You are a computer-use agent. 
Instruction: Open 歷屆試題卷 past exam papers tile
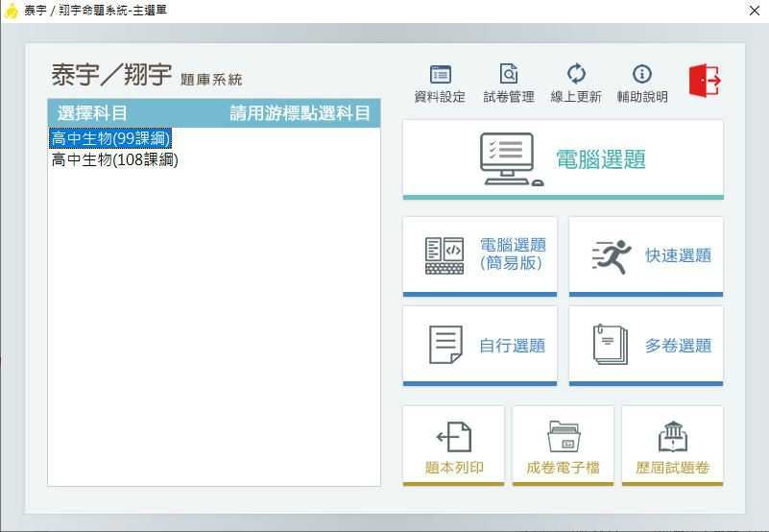click(x=672, y=446)
